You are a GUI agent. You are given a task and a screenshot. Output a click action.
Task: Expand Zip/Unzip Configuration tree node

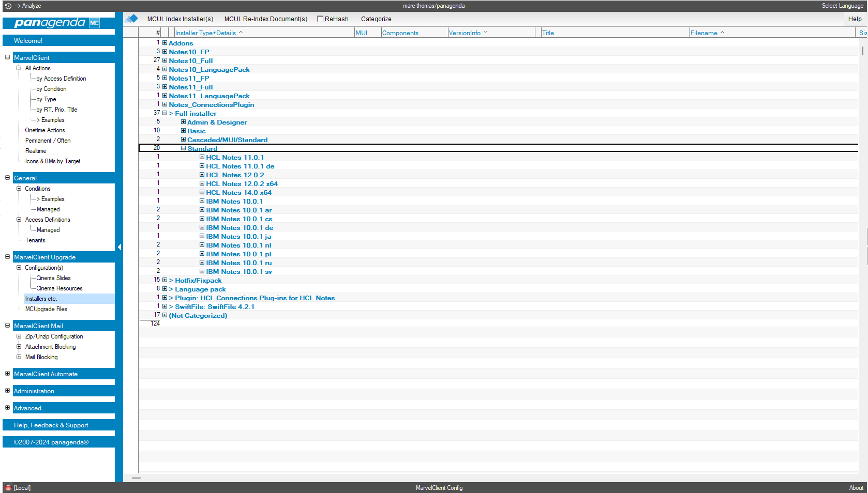tap(19, 336)
